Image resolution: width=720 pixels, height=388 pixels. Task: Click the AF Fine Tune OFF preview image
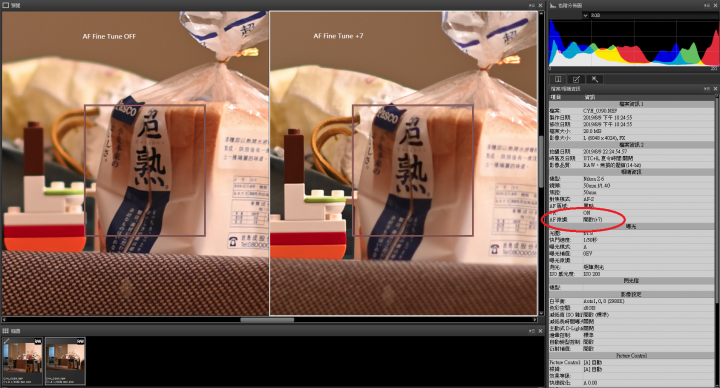point(135,163)
